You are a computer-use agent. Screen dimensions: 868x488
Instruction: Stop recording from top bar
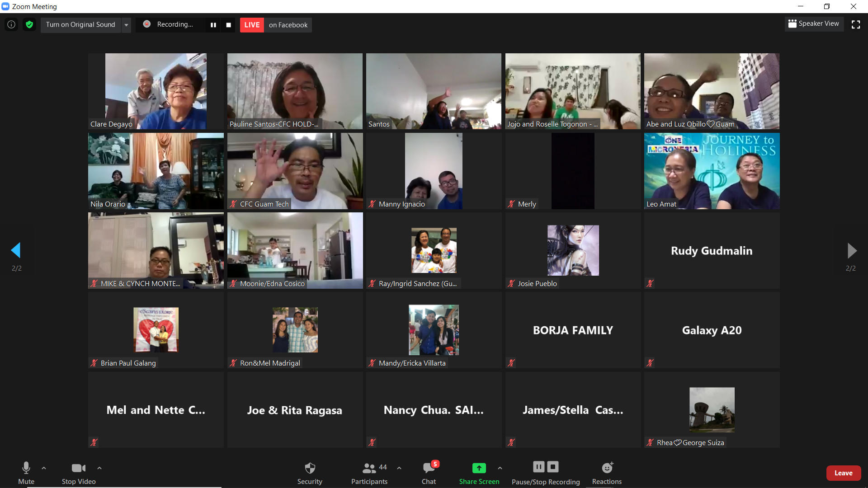coord(229,25)
